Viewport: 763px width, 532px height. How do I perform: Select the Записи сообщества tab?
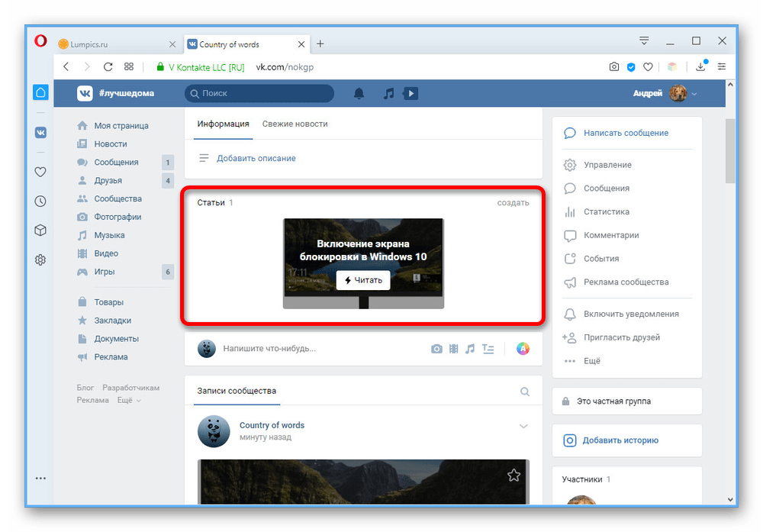click(x=237, y=391)
